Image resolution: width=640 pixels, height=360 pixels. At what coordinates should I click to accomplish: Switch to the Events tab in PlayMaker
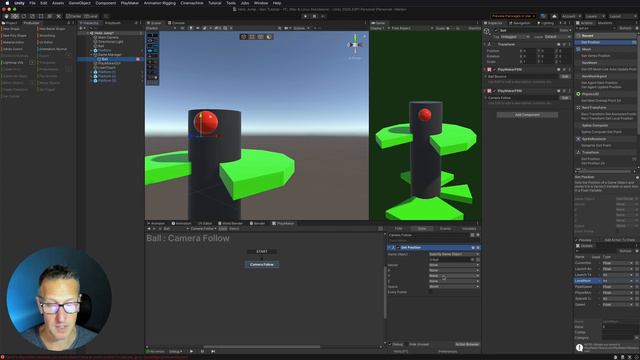coord(445,229)
